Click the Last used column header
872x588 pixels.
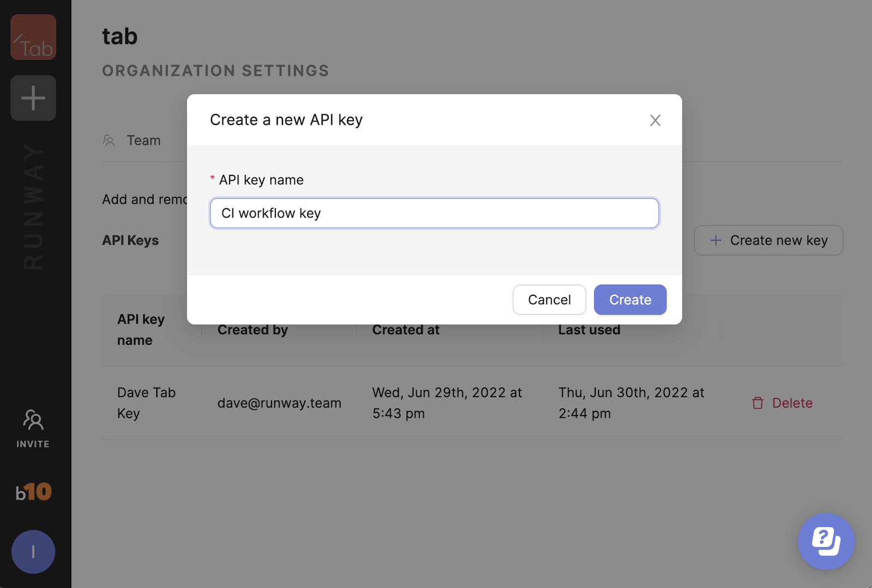589,330
